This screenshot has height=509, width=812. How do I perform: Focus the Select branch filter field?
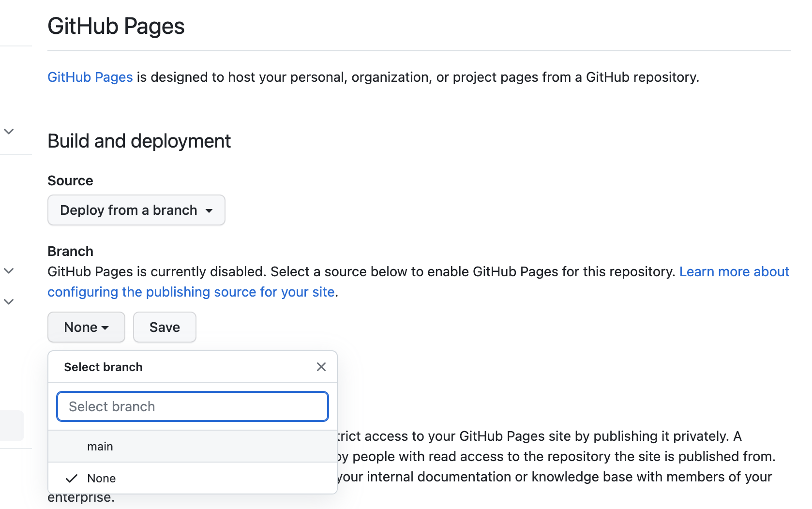(x=192, y=406)
